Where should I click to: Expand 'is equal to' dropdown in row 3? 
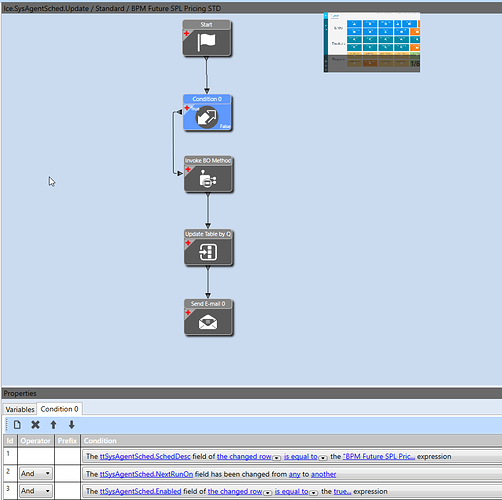(x=313, y=493)
